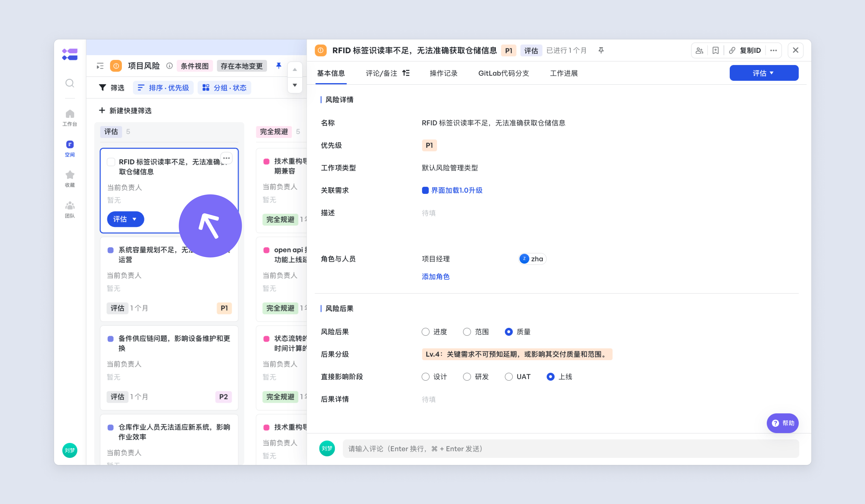Screen dimensions: 865x504
Task: Open 备件供应链问题 risk card
Action: click(169, 368)
